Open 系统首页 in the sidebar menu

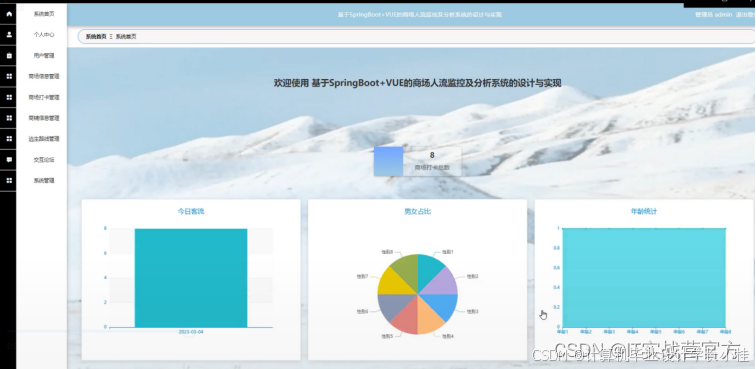coord(44,14)
